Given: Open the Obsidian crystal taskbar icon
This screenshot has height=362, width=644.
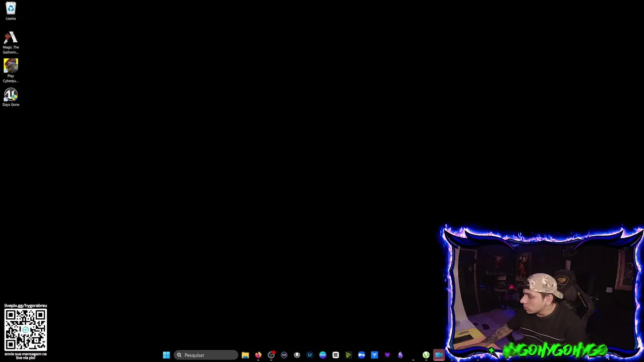Looking at the screenshot, I should click(x=400, y=355).
